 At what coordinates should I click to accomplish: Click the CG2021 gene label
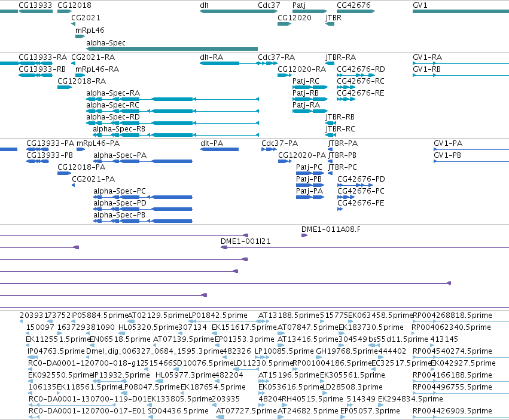tap(86, 18)
